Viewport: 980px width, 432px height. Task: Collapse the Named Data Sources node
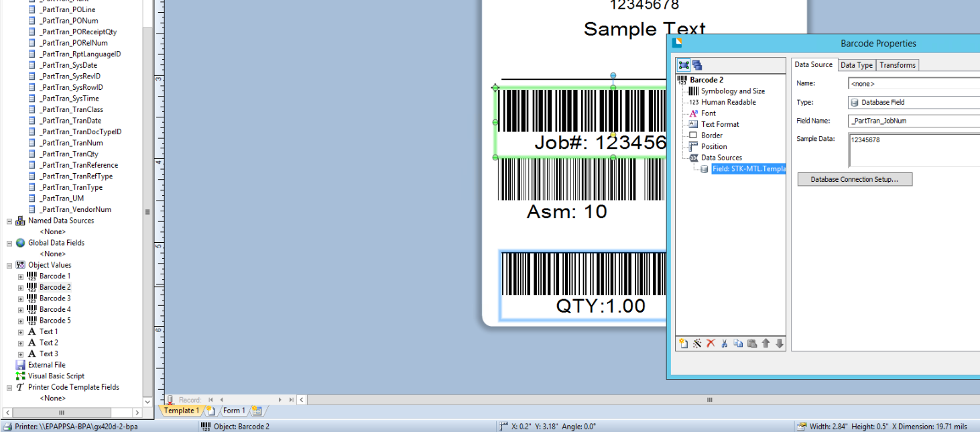9,221
